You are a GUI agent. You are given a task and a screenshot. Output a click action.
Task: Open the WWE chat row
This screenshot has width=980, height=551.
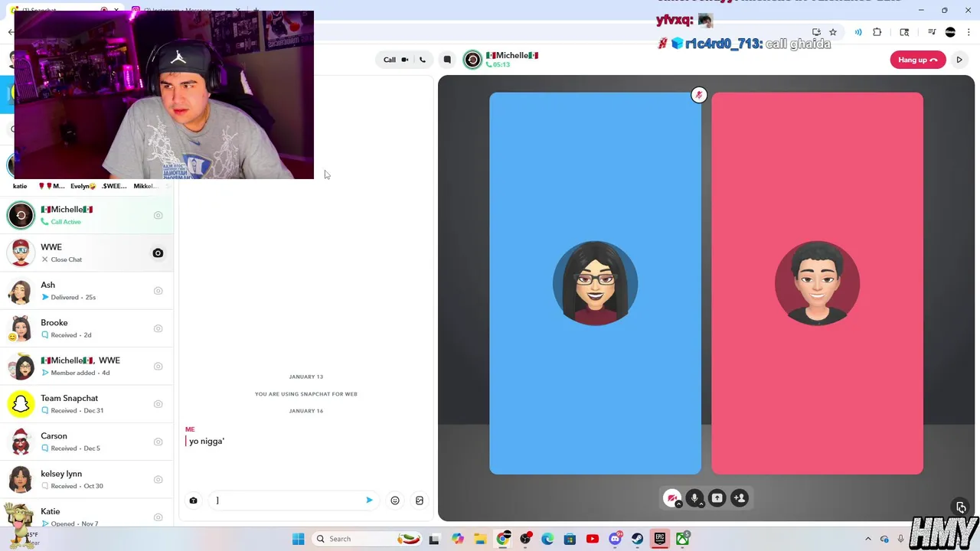[x=87, y=253]
